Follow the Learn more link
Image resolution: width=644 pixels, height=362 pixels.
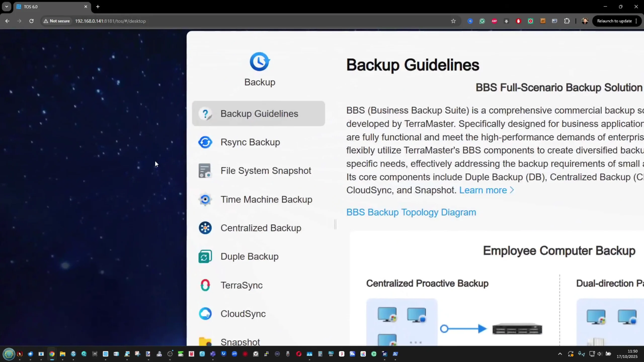click(486, 190)
